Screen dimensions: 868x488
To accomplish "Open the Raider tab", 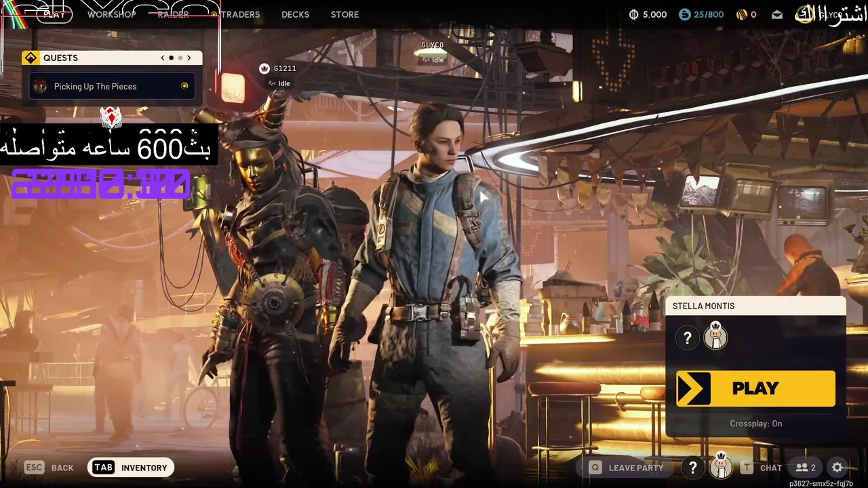I will (x=173, y=14).
